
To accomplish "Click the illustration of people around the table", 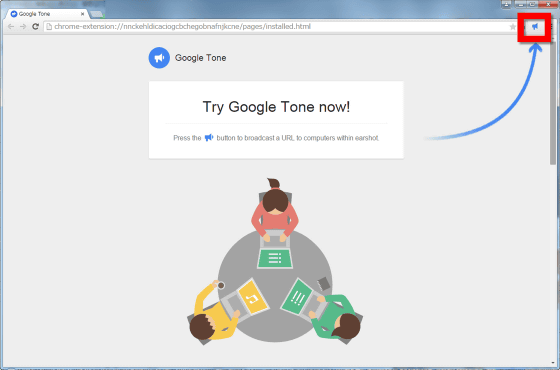I will (276, 261).
